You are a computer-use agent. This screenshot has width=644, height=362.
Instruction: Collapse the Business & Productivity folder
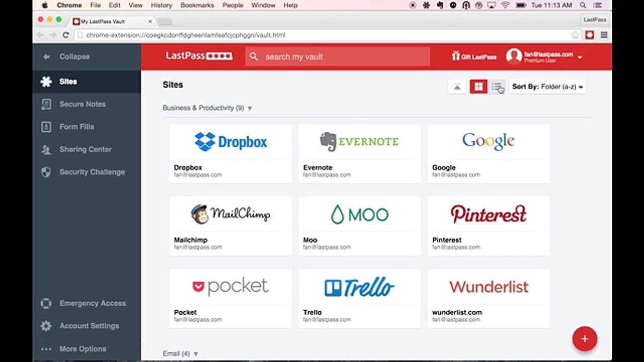tap(207, 108)
